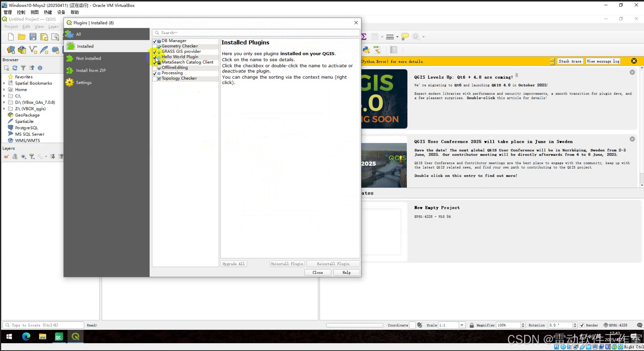Click the New Temporary Scratch Layer icon

(x=55, y=50)
